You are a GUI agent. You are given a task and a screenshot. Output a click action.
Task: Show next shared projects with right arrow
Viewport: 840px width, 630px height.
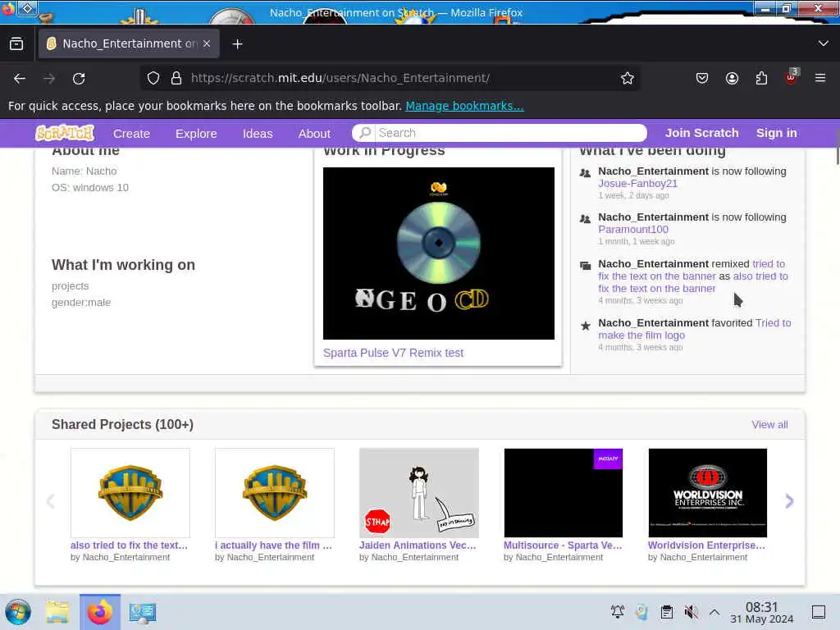(x=789, y=501)
